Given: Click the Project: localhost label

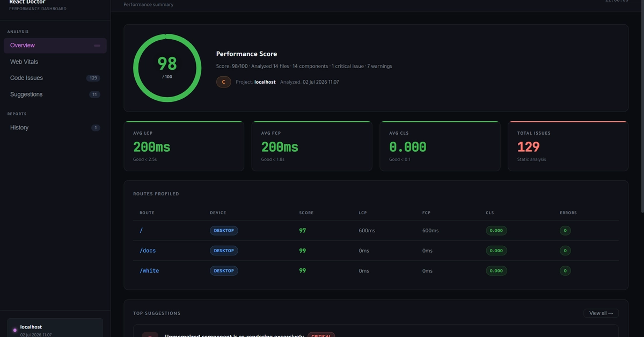Looking at the screenshot, I should coord(255,82).
